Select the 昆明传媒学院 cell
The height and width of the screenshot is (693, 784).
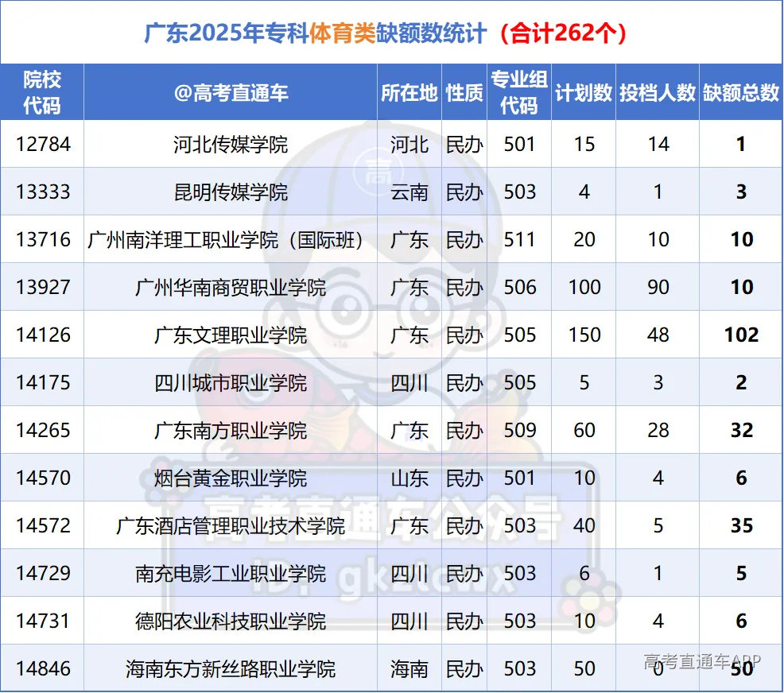(x=231, y=192)
